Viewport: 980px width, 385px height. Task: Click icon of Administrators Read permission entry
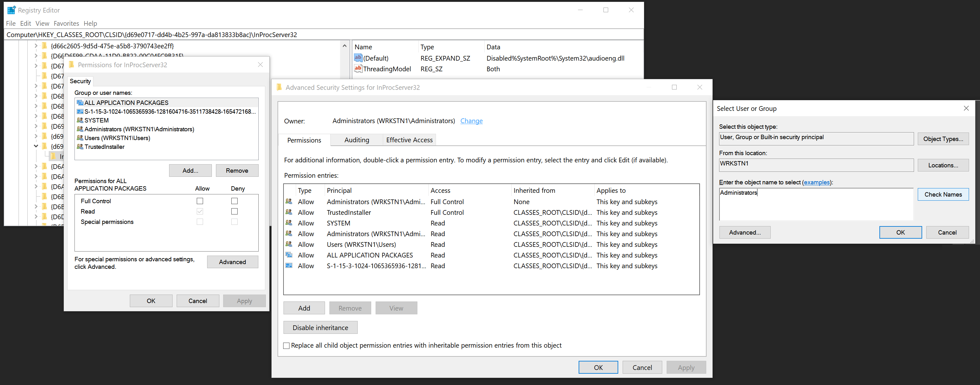click(289, 233)
